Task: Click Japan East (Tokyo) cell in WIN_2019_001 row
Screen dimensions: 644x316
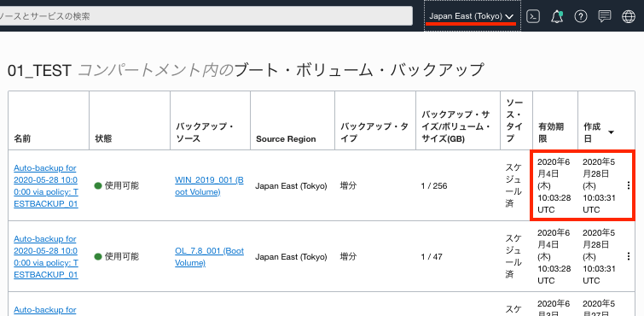Action: point(291,186)
